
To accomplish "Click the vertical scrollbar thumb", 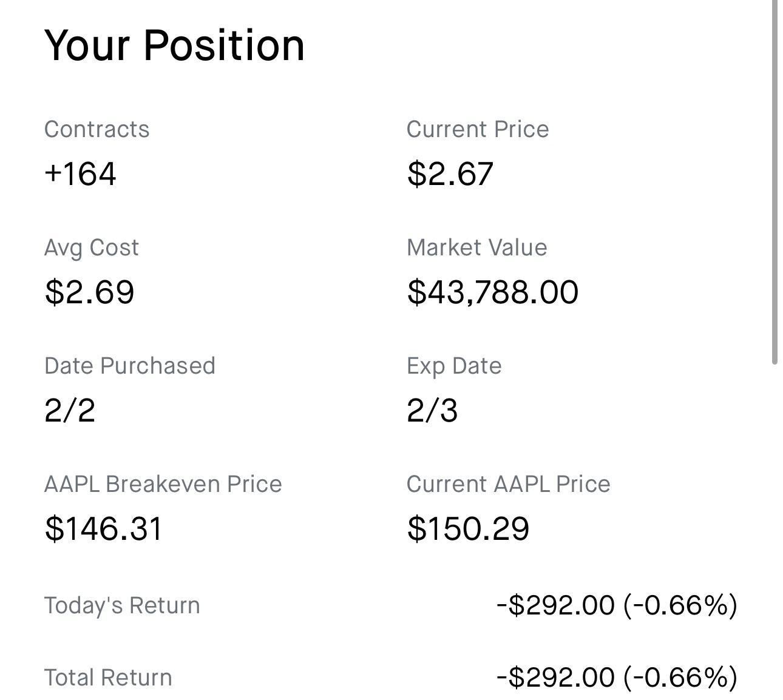I will (x=775, y=182).
